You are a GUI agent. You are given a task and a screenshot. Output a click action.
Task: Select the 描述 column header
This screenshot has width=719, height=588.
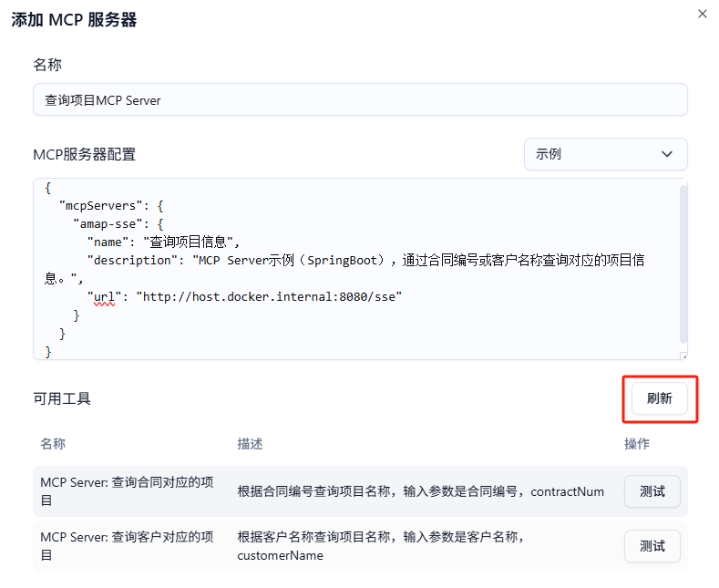pos(251,444)
